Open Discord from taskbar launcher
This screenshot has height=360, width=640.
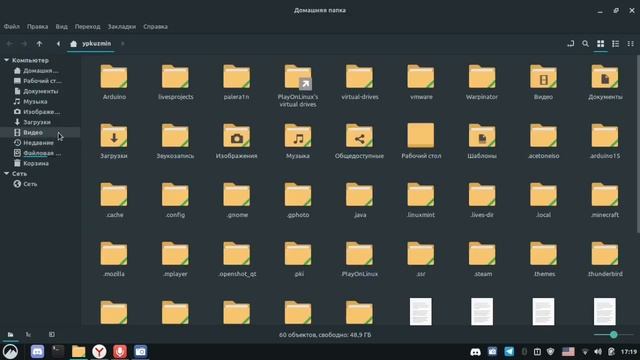tap(37, 351)
